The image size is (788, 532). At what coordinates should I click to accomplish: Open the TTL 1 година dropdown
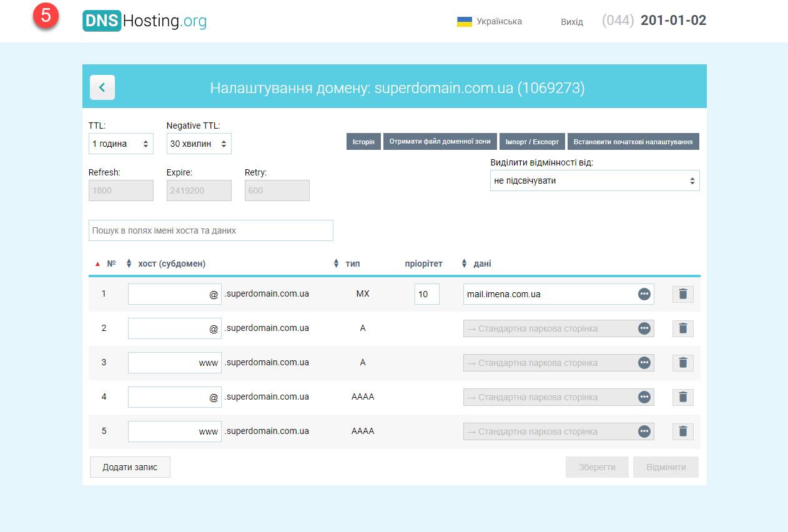(121, 144)
